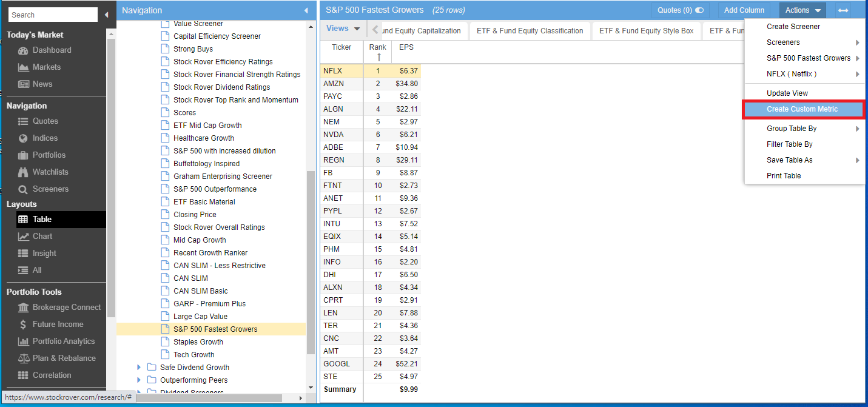
Task: Switch to All layout icon
Action: (x=23, y=271)
